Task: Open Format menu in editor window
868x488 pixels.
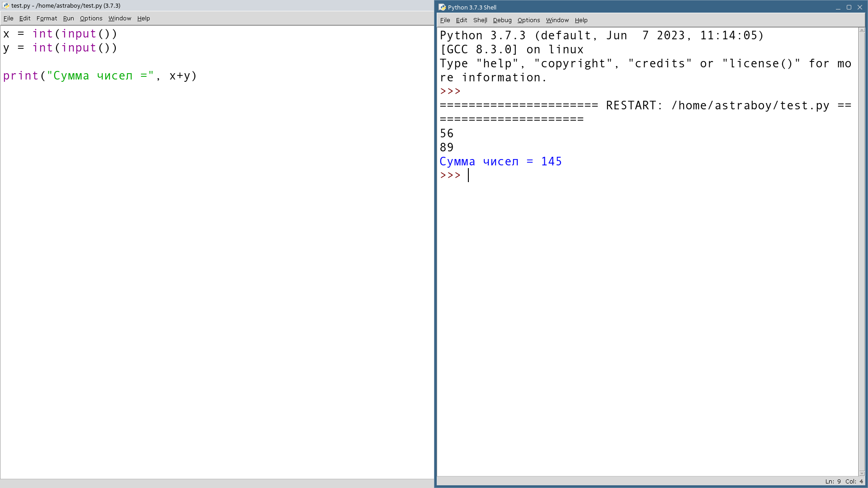Action: tap(47, 19)
